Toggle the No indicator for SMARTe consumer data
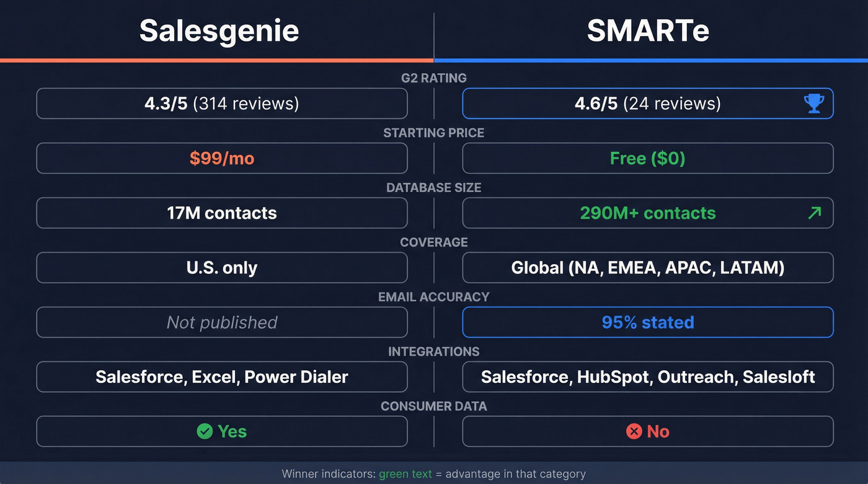Screen dimensions: 868x484 (x=648, y=431)
